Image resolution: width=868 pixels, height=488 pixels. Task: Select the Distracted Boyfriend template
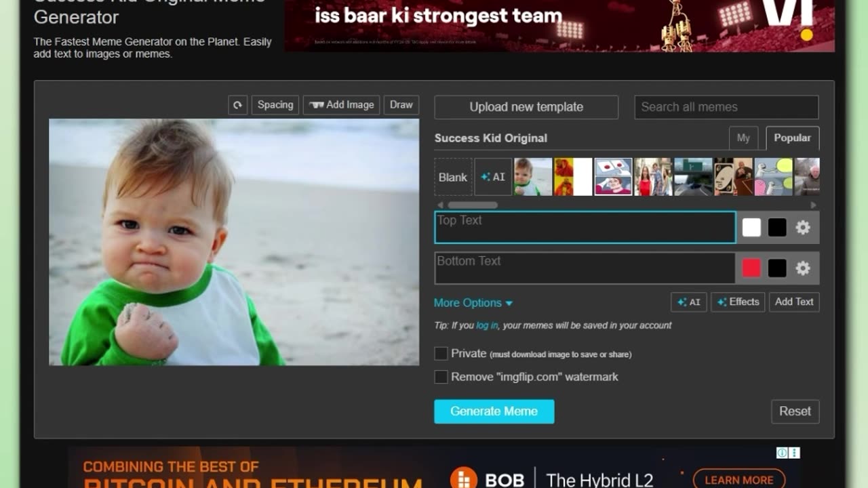coord(653,177)
